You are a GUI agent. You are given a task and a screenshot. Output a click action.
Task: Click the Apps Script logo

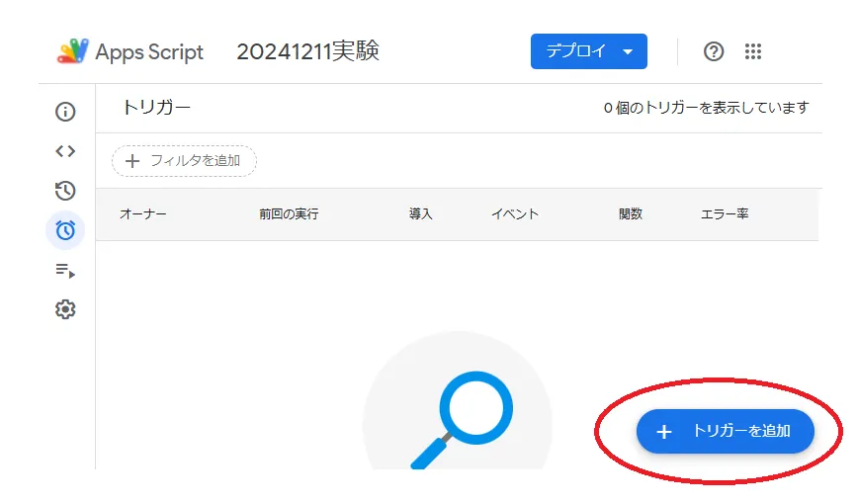[73, 51]
